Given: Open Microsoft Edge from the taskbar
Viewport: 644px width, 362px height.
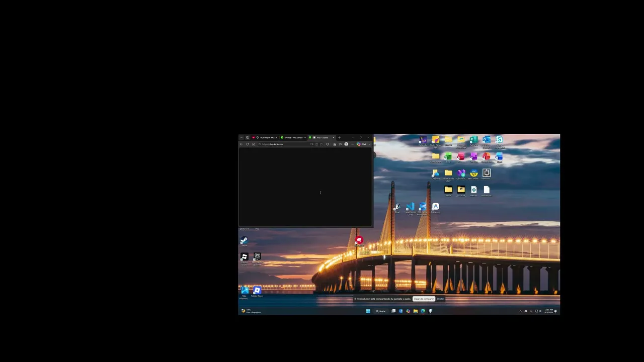Looking at the screenshot, I should (x=423, y=311).
